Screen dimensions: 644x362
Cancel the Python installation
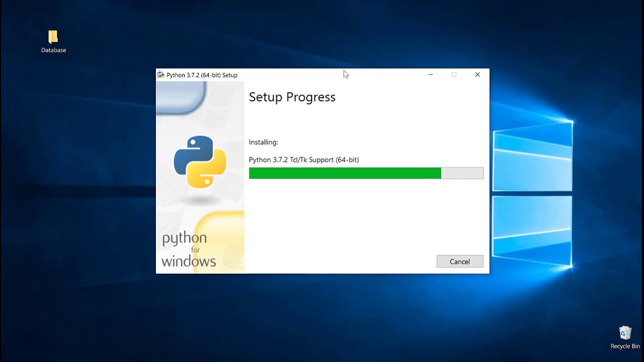coord(460,261)
